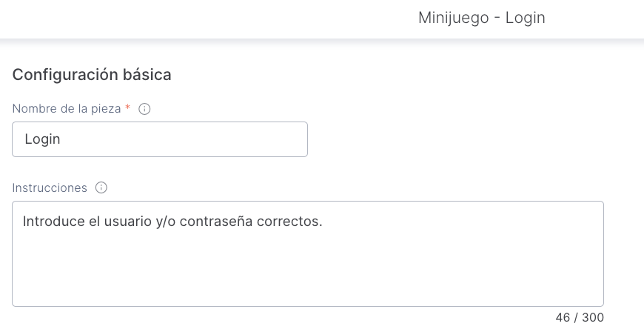
Task: Click empty right end of name field
Action: pyautogui.click(x=274, y=139)
